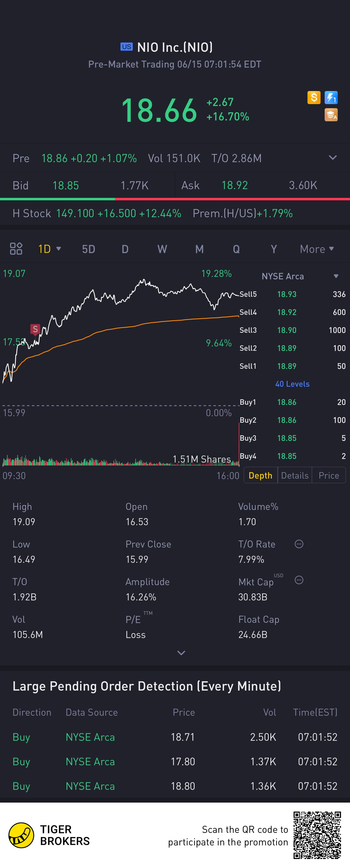This screenshot has width=350, height=868.
Task: Switch to the Depth view
Action: point(260,475)
